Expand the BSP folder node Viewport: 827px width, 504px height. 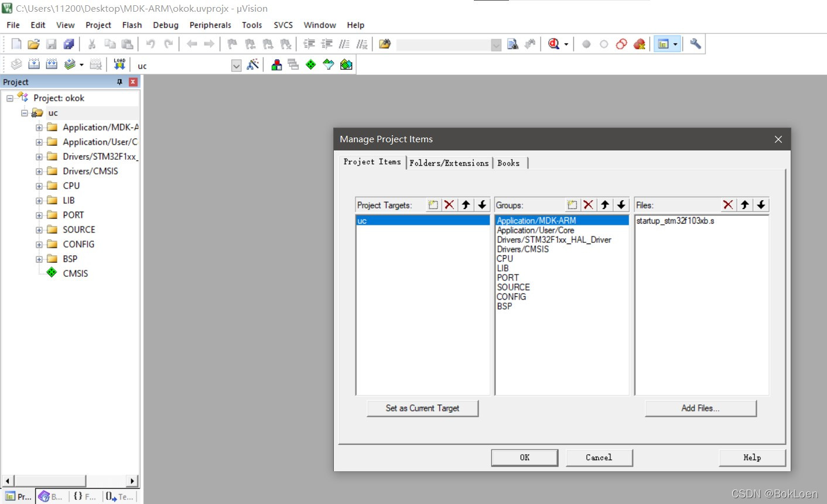click(39, 259)
